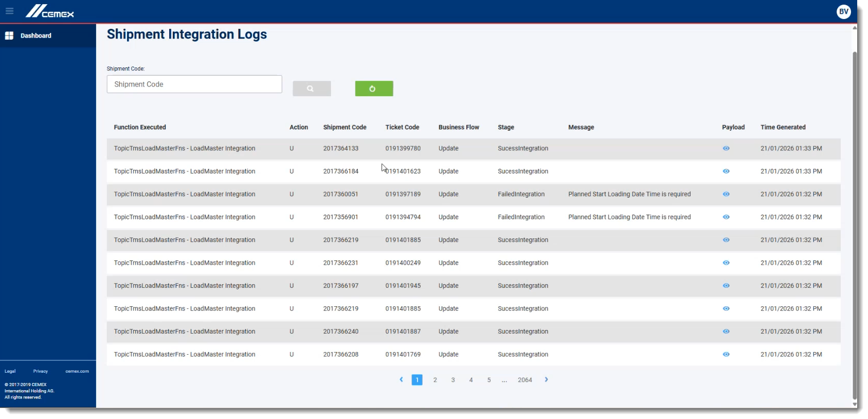
Task: Go to previous page arrow
Action: point(401,380)
